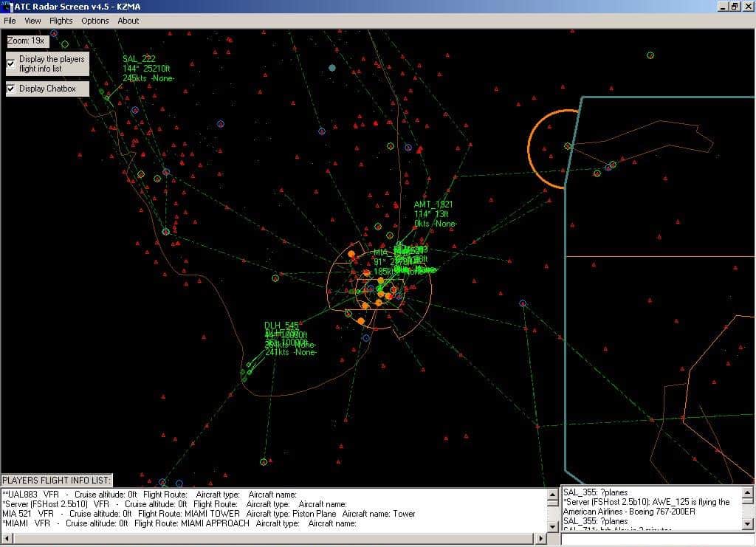756x547 pixels.
Task: Expand the View menu
Action: pos(32,21)
